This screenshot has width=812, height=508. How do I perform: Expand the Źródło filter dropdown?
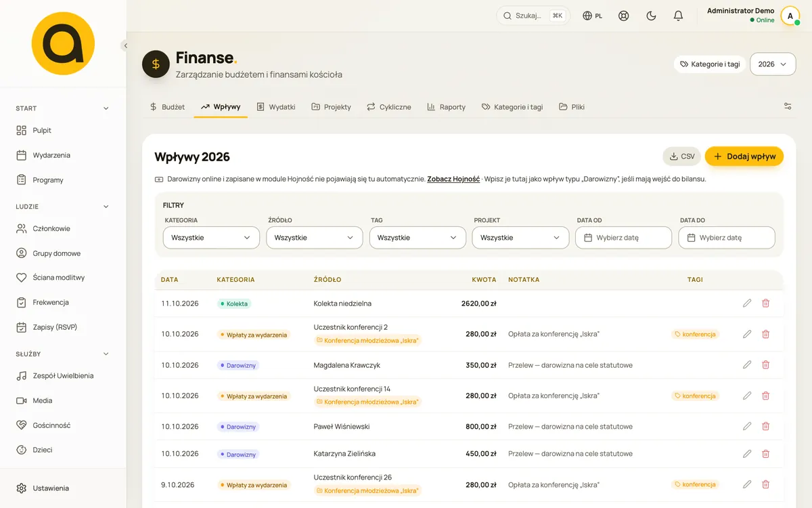click(x=314, y=238)
